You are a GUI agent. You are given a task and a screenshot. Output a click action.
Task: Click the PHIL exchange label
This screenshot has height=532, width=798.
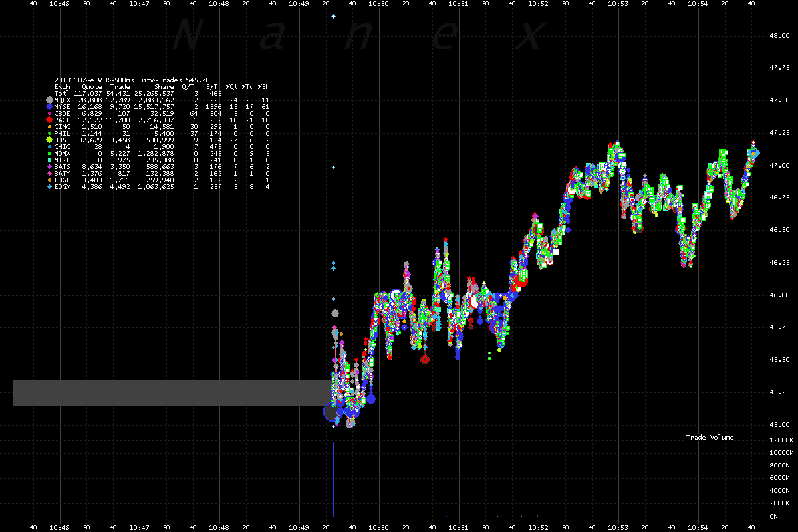tap(63, 133)
